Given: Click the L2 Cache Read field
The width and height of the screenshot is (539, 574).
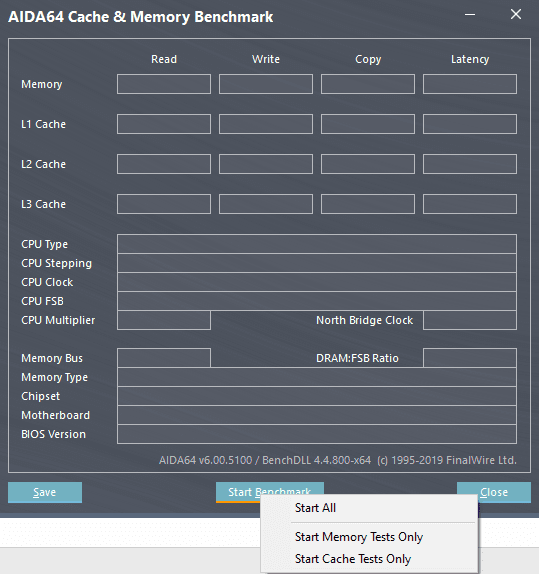Looking at the screenshot, I should (164, 164).
